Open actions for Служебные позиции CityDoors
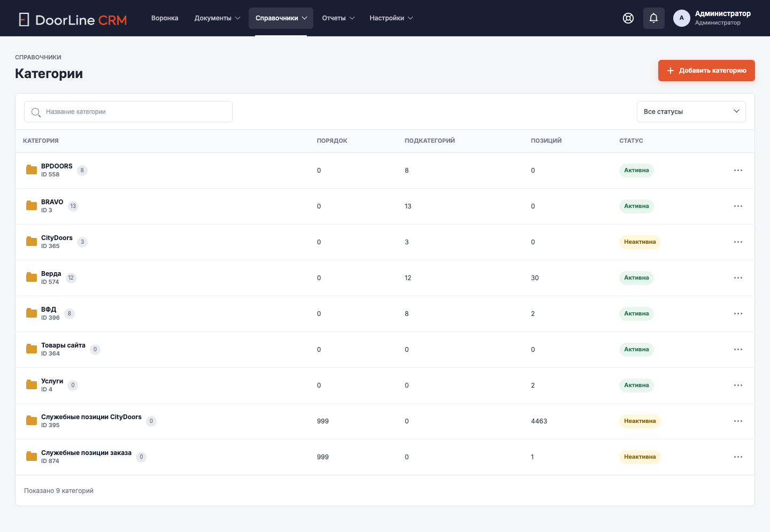The width and height of the screenshot is (770, 532). [738, 421]
